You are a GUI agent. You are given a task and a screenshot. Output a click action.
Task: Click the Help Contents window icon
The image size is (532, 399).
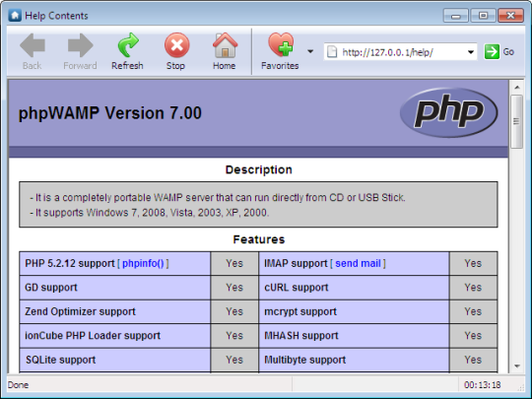tap(15, 16)
